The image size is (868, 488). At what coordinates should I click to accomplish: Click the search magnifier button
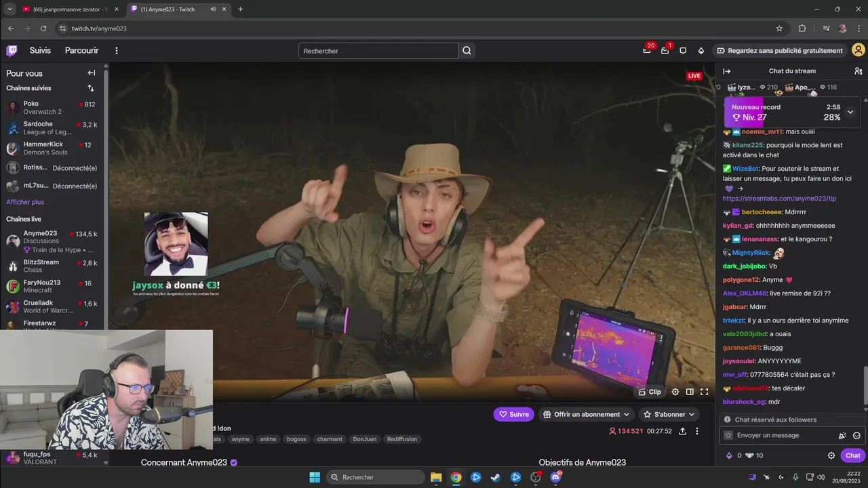click(467, 51)
